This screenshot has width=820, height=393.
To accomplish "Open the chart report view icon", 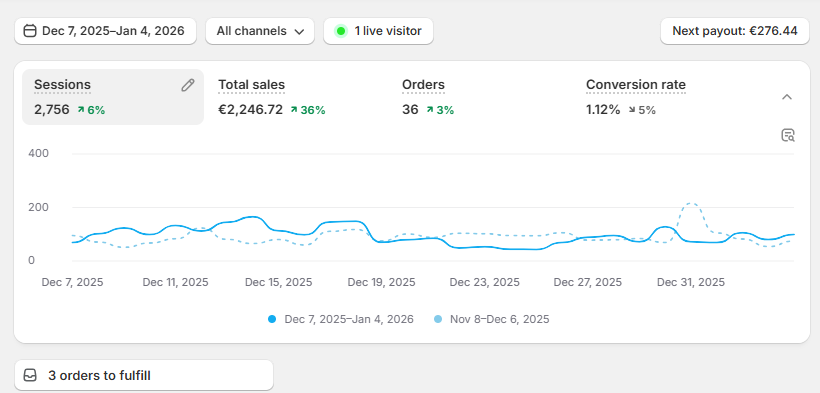I will [788, 135].
